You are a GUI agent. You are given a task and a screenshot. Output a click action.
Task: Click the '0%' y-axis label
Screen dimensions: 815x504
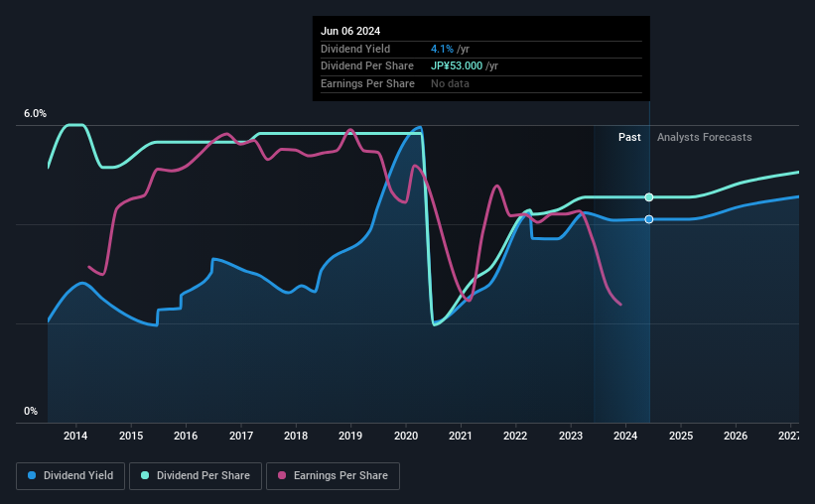coord(31,411)
